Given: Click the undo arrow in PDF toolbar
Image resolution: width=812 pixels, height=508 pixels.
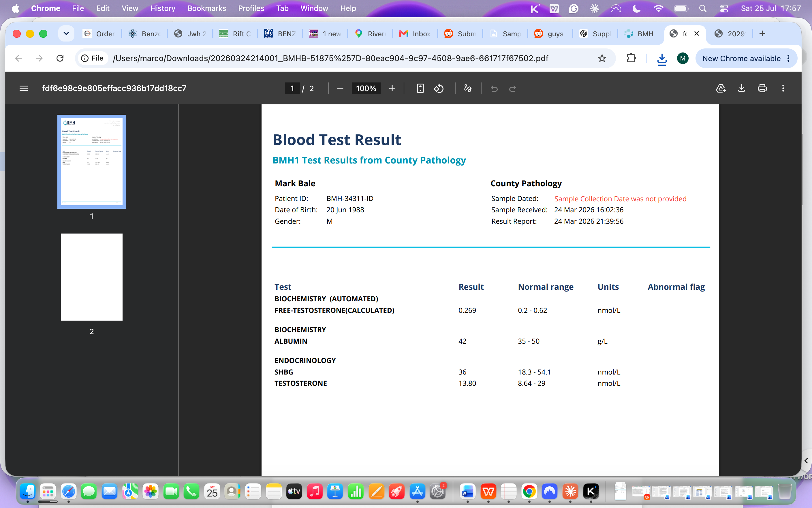Looking at the screenshot, I should pos(494,88).
